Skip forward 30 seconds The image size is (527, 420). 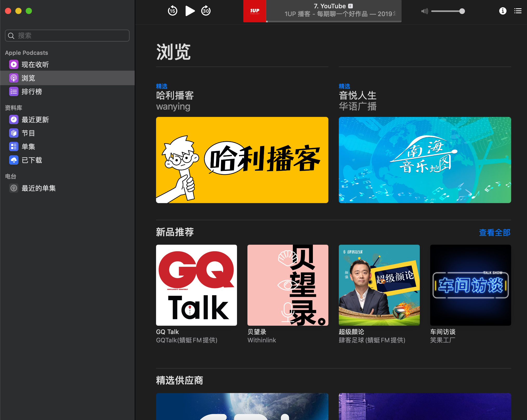206,11
